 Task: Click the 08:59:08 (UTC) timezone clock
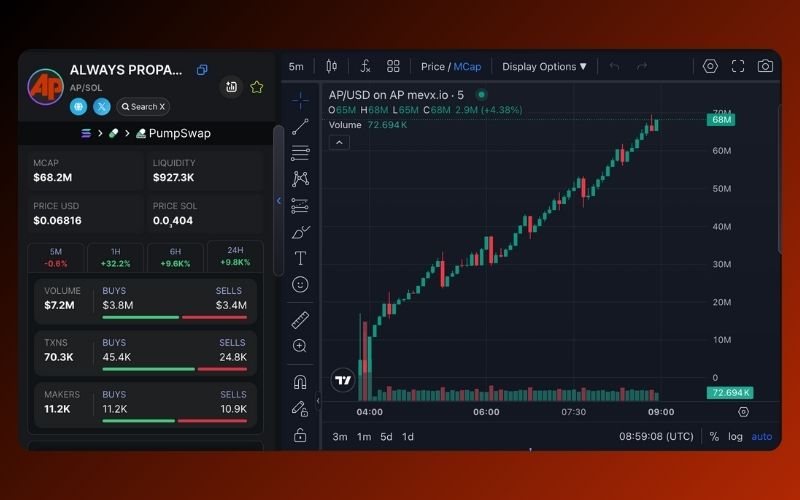coord(656,437)
